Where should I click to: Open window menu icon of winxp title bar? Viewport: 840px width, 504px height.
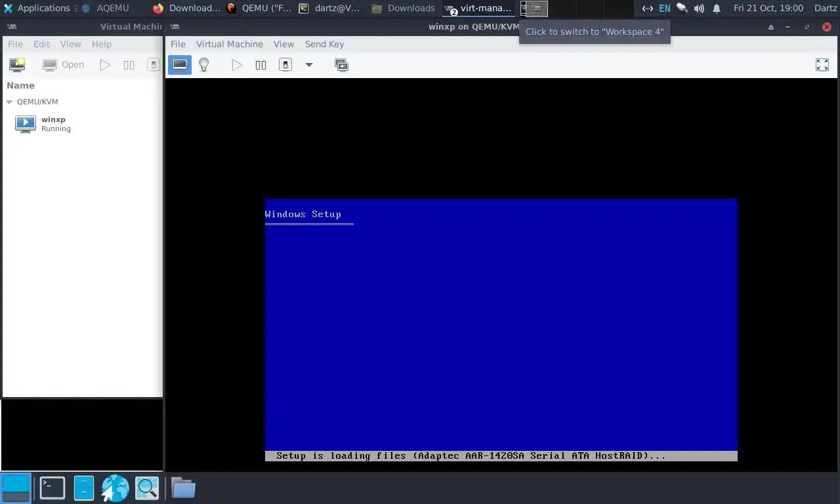point(175,27)
